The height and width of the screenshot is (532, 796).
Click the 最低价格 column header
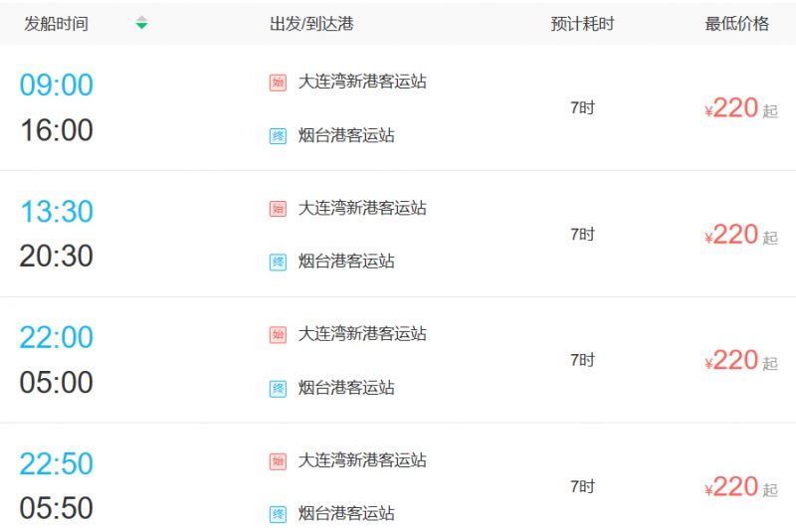(736, 23)
